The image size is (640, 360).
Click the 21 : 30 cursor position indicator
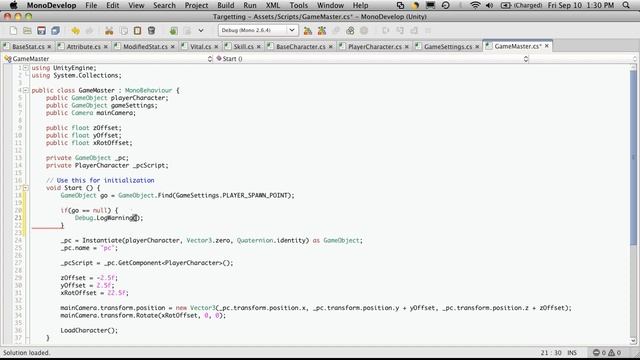point(551,353)
